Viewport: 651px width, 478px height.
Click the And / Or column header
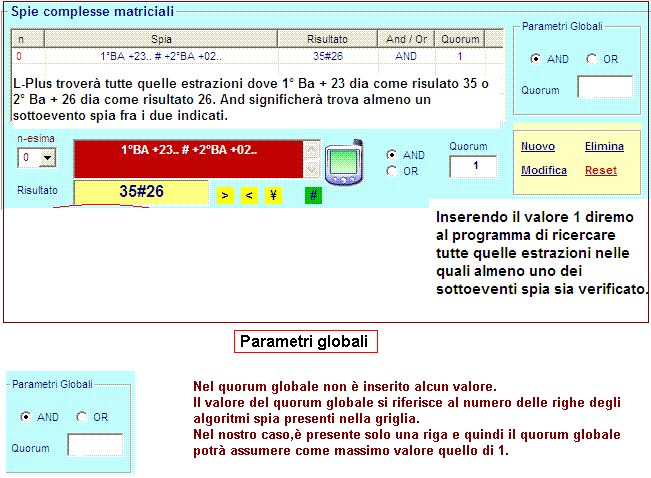pos(406,39)
